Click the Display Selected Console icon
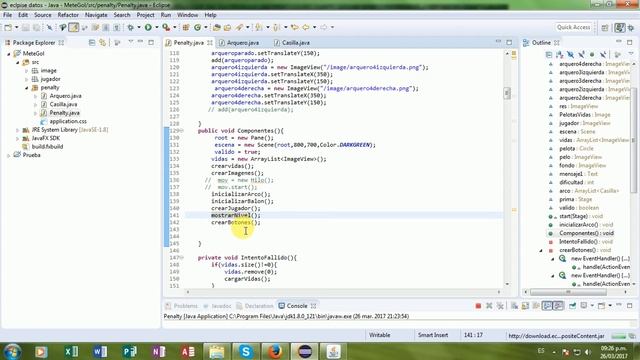The width and height of the screenshot is (640, 360). tap(584, 306)
